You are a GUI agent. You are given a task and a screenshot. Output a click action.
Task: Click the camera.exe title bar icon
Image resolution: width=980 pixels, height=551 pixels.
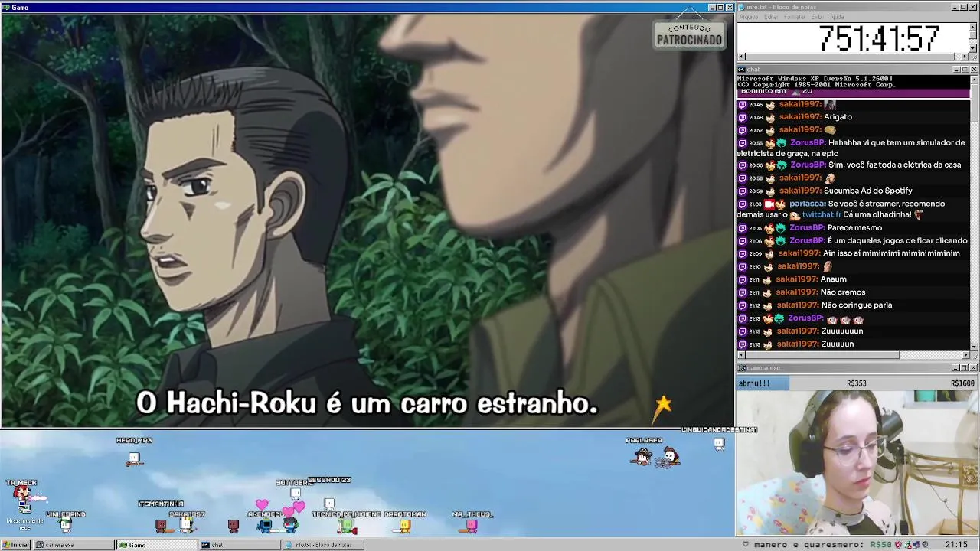coord(741,368)
